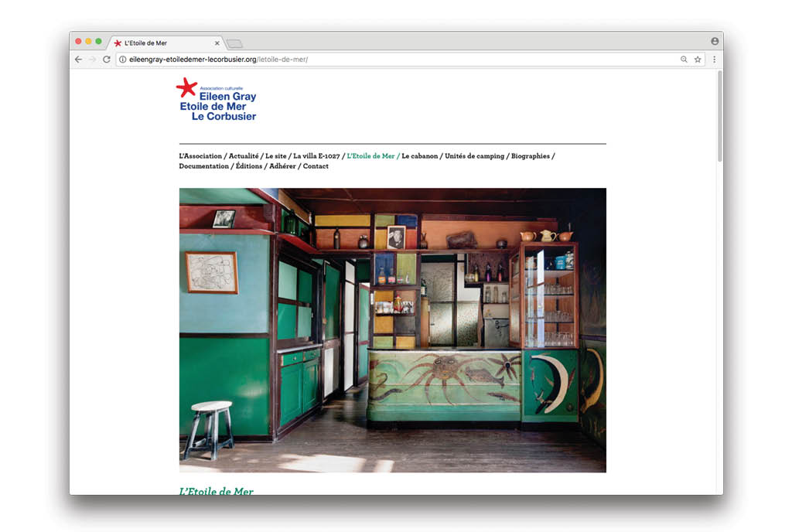Open Unités de camping section
This screenshot has width=792, height=532.
pyautogui.click(x=474, y=156)
